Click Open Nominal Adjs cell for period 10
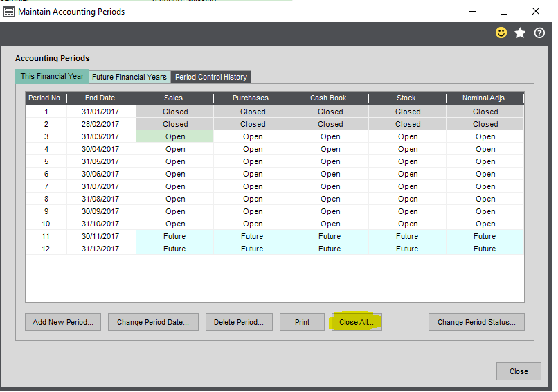 point(485,224)
